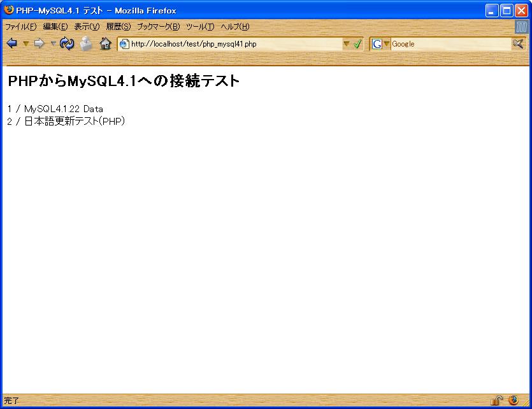532x409 pixels.
Task: Click the Print icon in toolbar
Action: (x=86, y=43)
